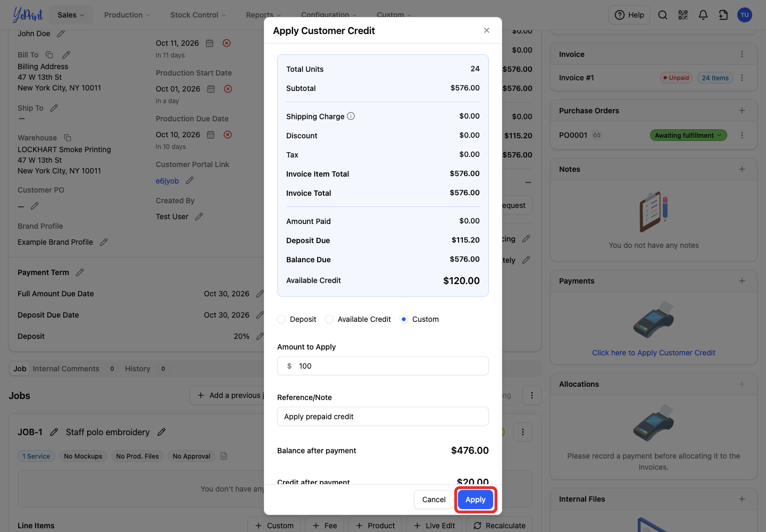The height and width of the screenshot is (532, 766).
Task: Open the Stock Control menu dropdown
Action: point(198,15)
